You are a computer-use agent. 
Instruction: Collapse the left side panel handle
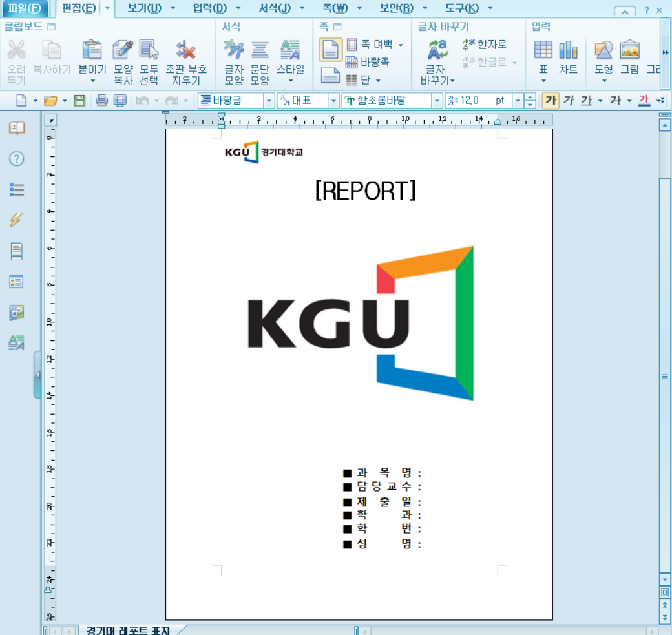pos(37,375)
